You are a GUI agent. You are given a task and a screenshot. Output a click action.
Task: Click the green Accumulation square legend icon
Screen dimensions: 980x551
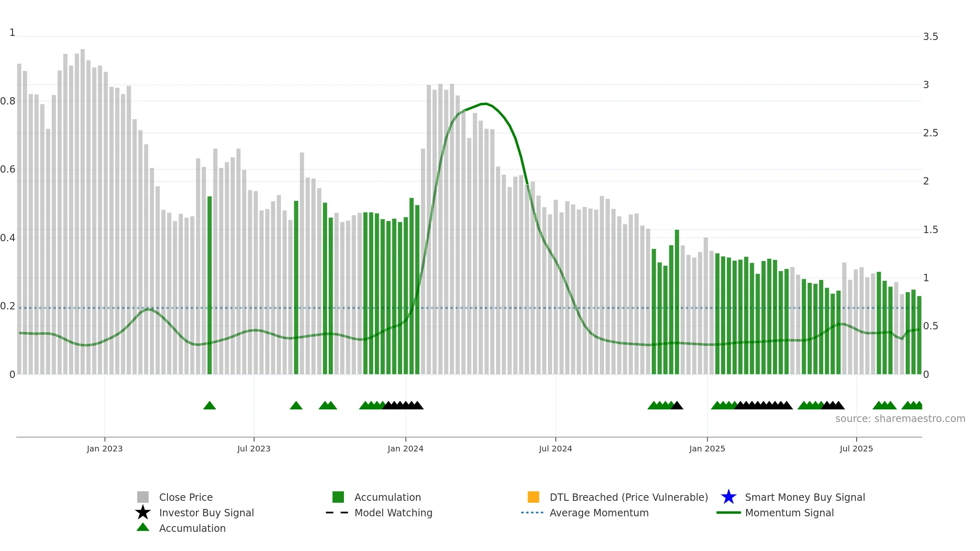tap(338, 497)
